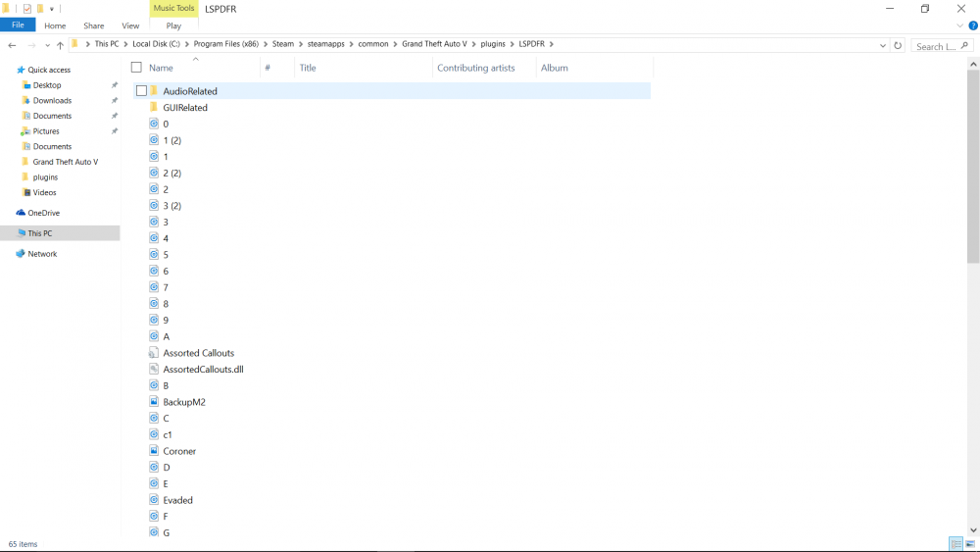Click the Downloads icon in the sidebar
Screen dimensions: 980x552
point(26,100)
